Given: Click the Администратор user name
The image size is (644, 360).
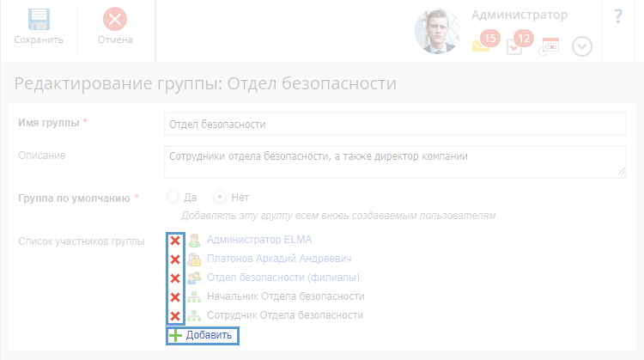Looking at the screenshot, I should pyautogui.click(x=519, y=15).
